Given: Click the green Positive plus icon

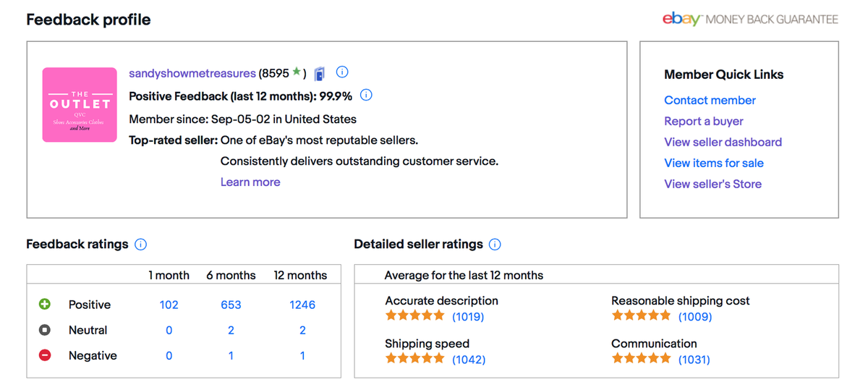Looking at the screenshot, I should [45, 305].
